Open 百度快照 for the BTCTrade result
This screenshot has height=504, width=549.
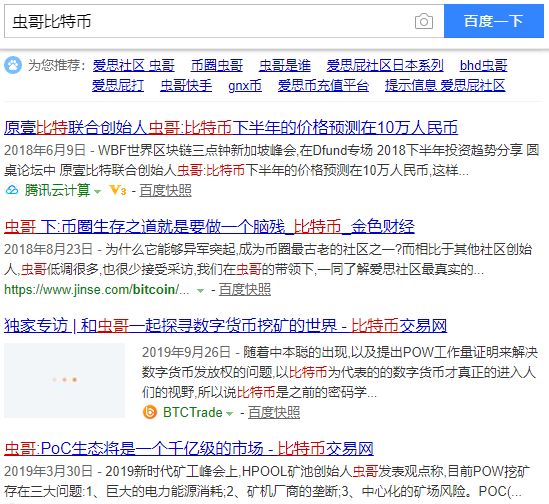pos(274,413)
